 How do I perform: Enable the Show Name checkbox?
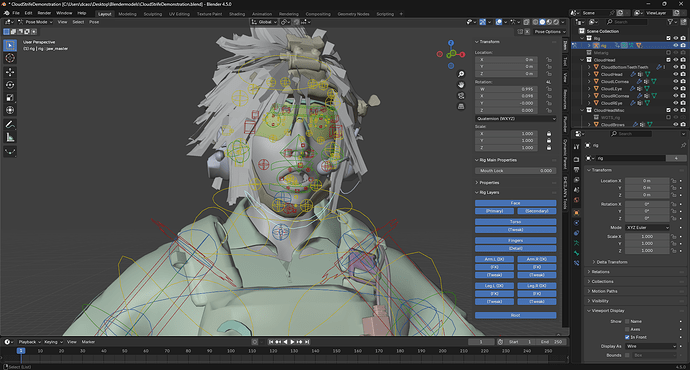(x=627, y=321)
